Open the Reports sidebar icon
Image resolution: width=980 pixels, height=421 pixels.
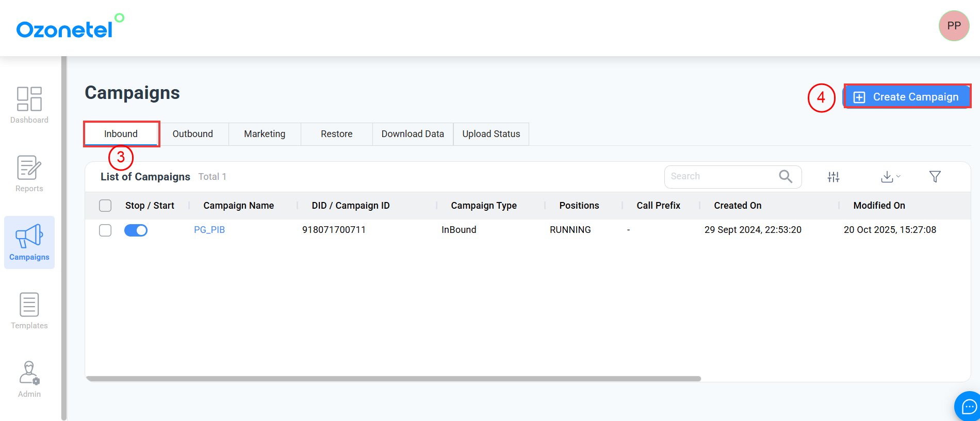click(x=29, y=168)
